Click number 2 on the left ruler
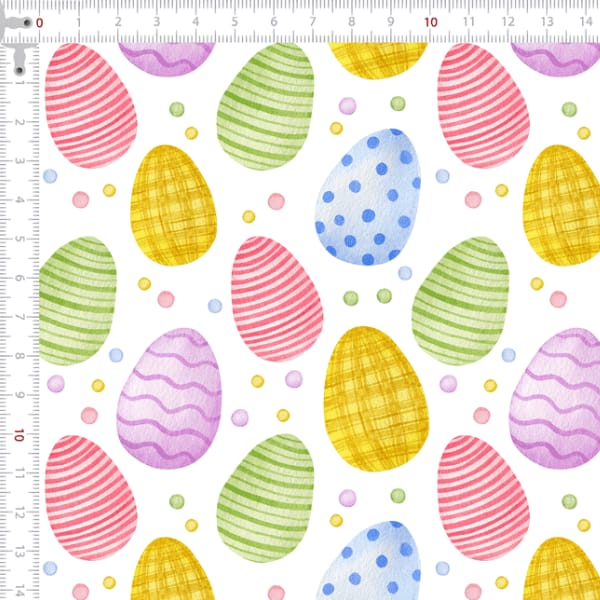Image resolution: width=600 pixels, height=600 pixels. [x=20, y=122]
